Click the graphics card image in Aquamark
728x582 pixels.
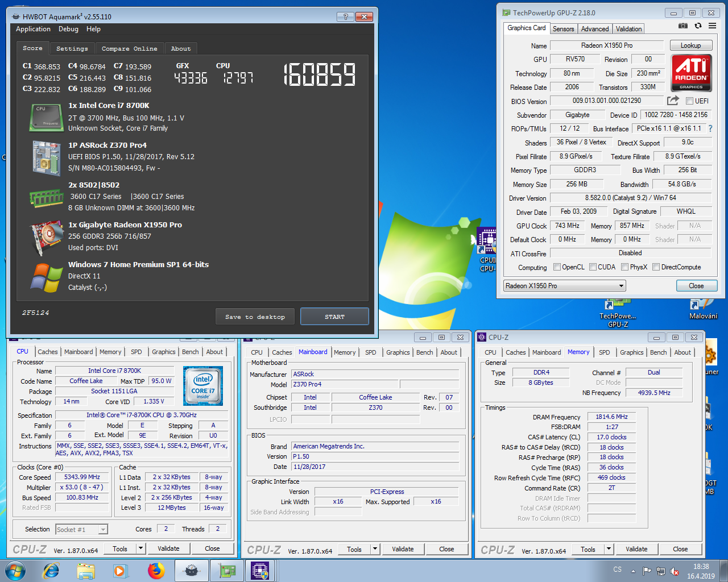coord(47,238)
